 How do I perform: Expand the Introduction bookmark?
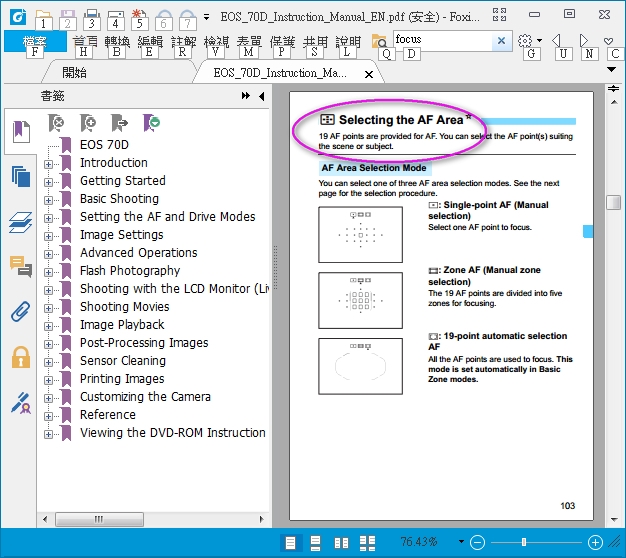(x=48, y=164)
